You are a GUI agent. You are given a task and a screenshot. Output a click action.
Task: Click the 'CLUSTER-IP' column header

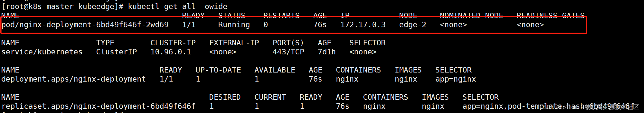(x=173, y=43)
